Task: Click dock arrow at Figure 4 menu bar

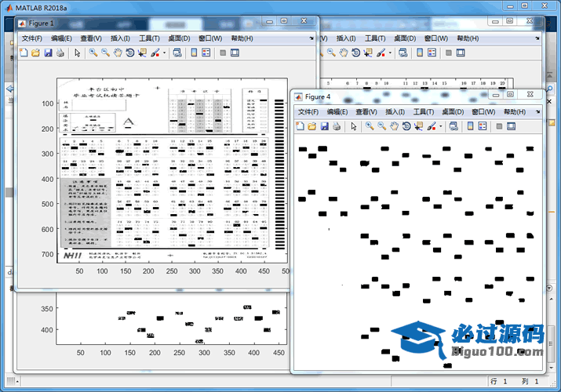Action: point(536,112)
